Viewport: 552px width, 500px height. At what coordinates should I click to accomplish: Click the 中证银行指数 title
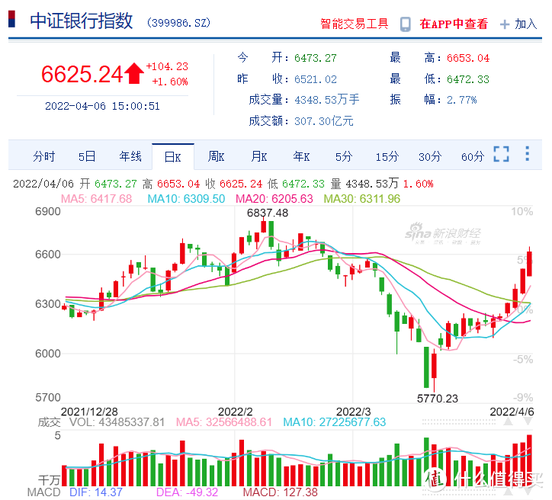coord(81,21)
